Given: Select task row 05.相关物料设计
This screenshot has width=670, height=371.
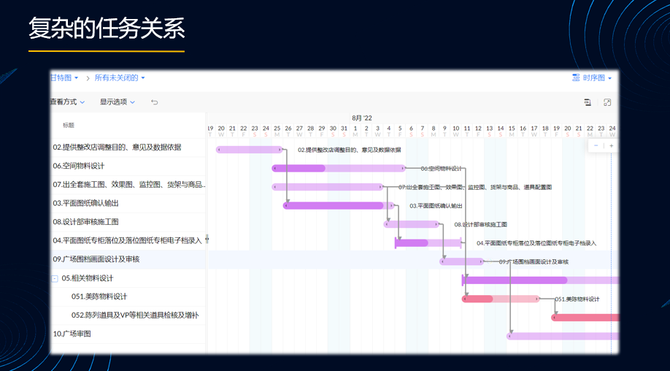Looking at the screenshot, I should coord(128,278).
